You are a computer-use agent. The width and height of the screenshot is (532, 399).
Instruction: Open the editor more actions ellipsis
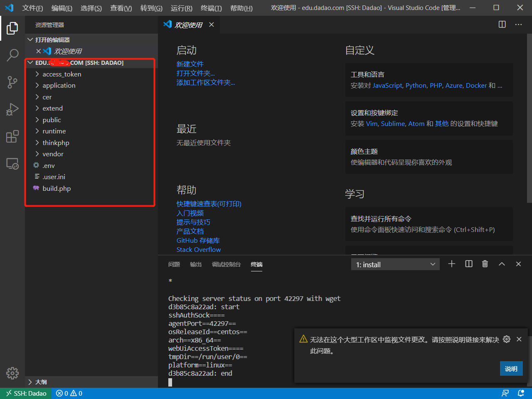click(x=518, y=25)
